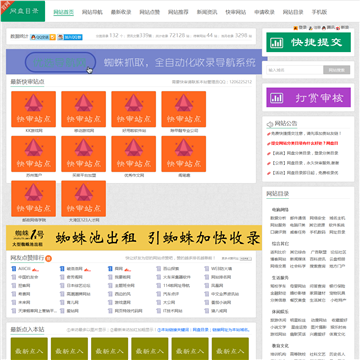Click the green 快捷提交 banner button
Screen dimensions: 360x360
point(308,42)
